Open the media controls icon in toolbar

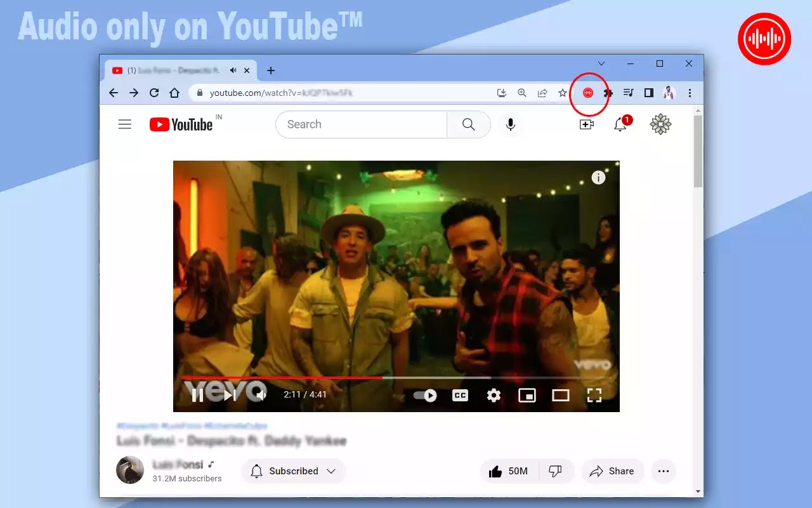coord(628,93)
